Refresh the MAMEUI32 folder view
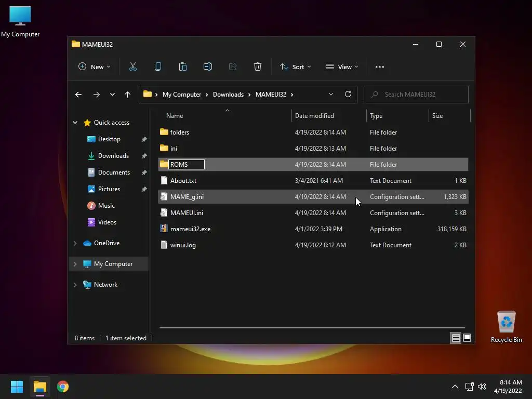The image size is (532, 399). 348,95
